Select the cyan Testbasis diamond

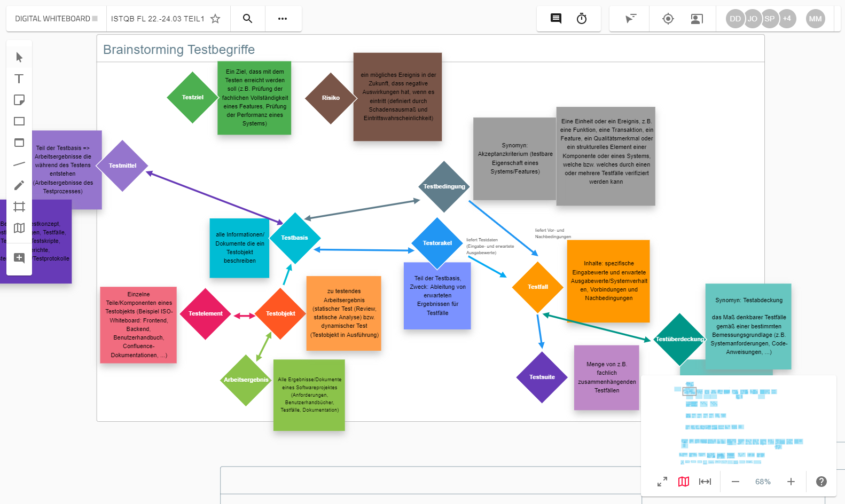[295, 238]
